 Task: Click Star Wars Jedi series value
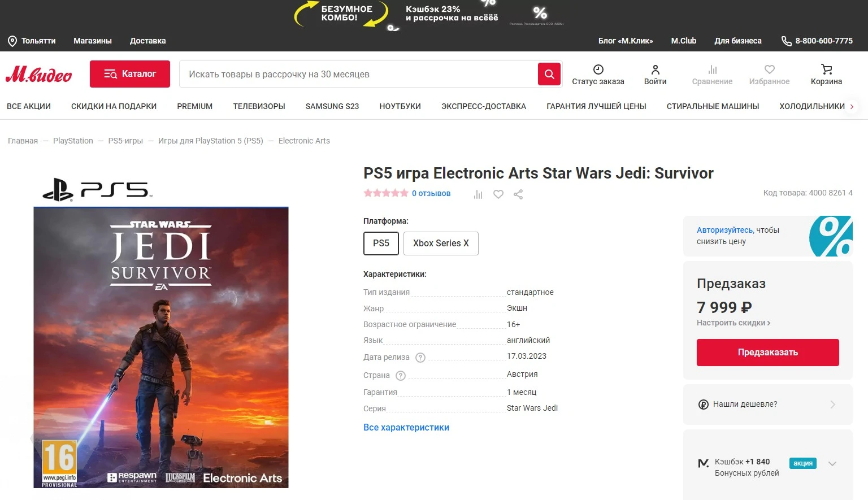[x=532, y=408]
